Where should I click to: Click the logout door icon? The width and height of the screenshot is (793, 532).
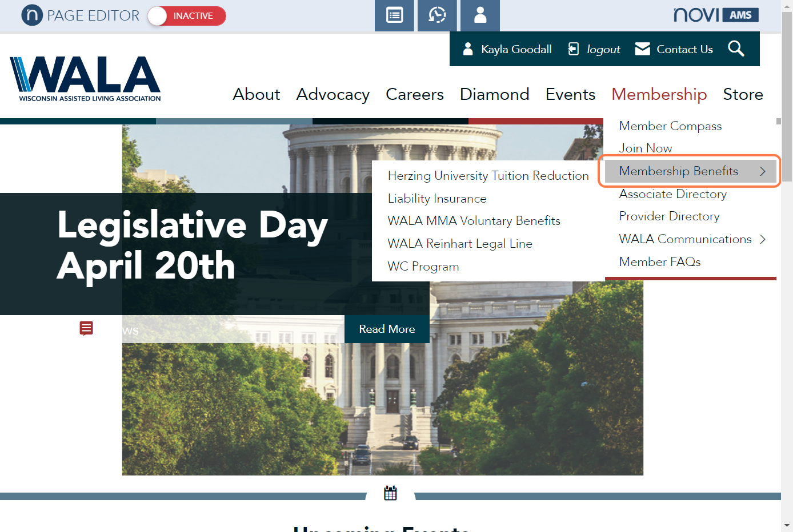click(x=573, y=49)
